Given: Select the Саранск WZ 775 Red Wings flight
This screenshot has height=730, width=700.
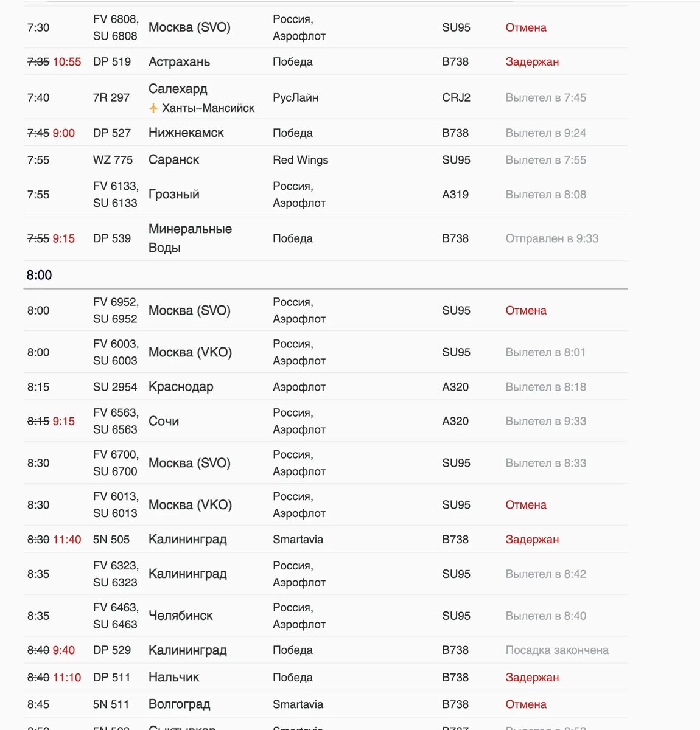Looking at the screenshot, I should 326,160.
